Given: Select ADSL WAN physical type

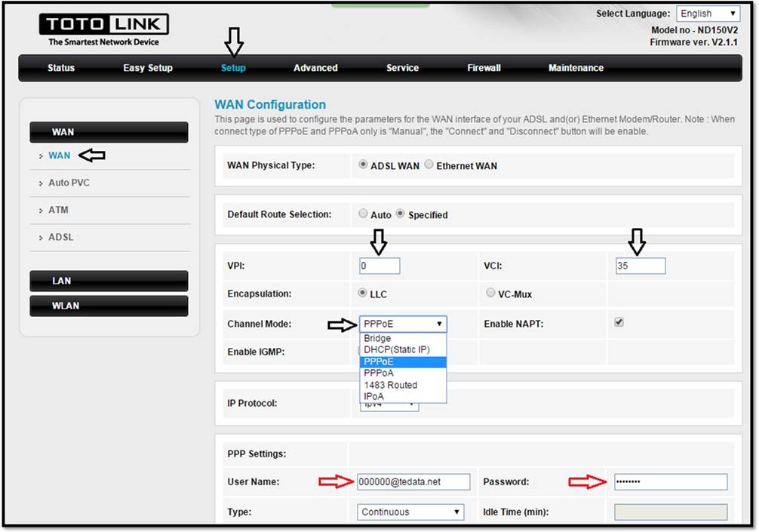Looking at the screenshot, I should point(363,165).
